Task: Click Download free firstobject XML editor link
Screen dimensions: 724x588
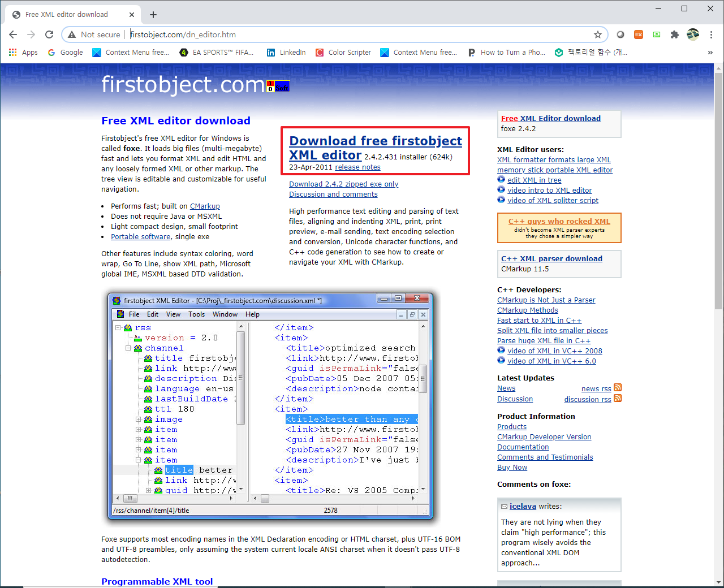Action: [x=376, y=148]
